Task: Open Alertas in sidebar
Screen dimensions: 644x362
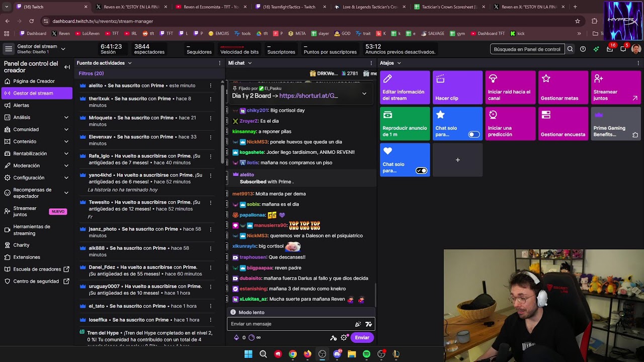Action: 37,105
